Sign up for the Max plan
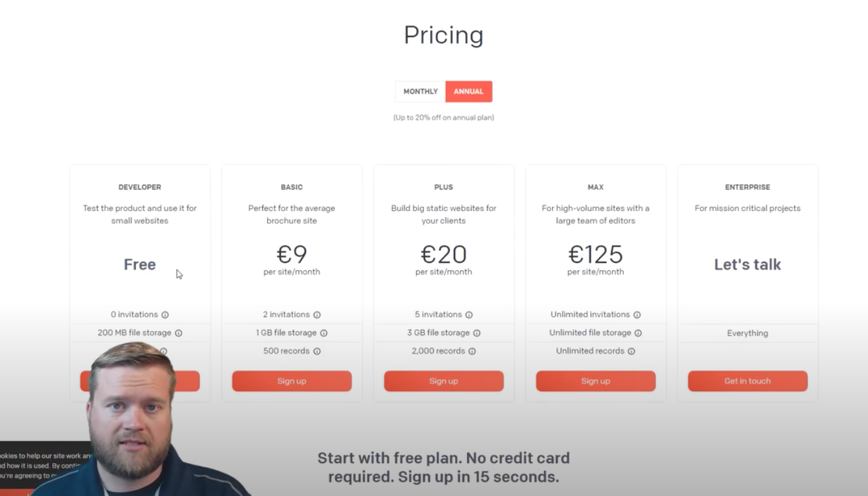This screenshot has height=496, width=868. (x=596, y=381)
